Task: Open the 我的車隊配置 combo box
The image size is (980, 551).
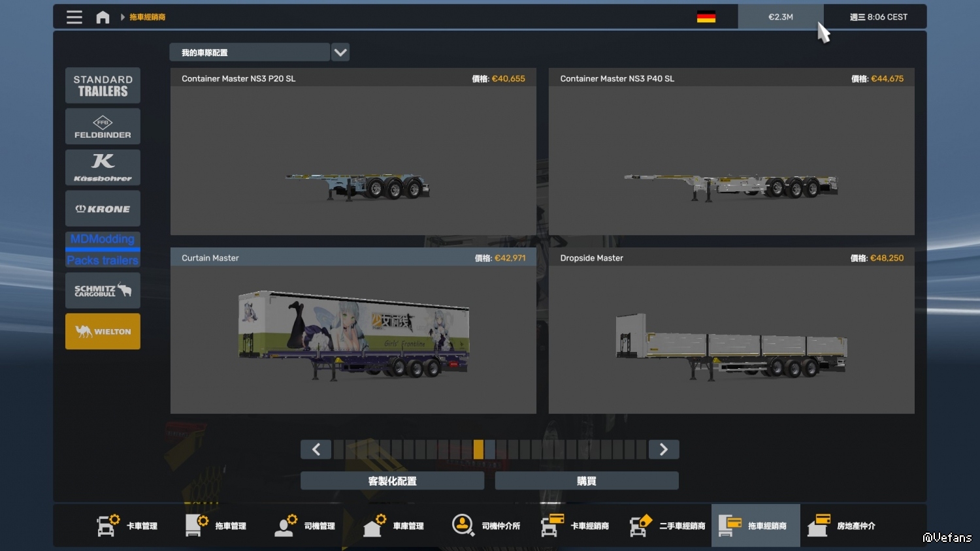Action: point(250,52)
